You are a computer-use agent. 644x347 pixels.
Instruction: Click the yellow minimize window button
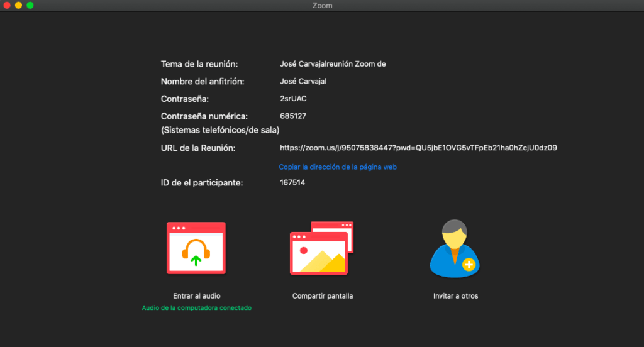point(18,5)
